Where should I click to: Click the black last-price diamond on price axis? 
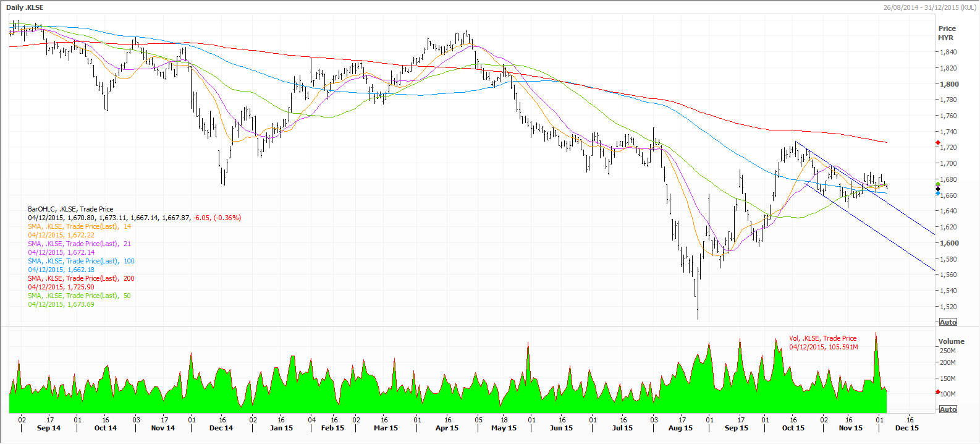(x=938, y=189)
